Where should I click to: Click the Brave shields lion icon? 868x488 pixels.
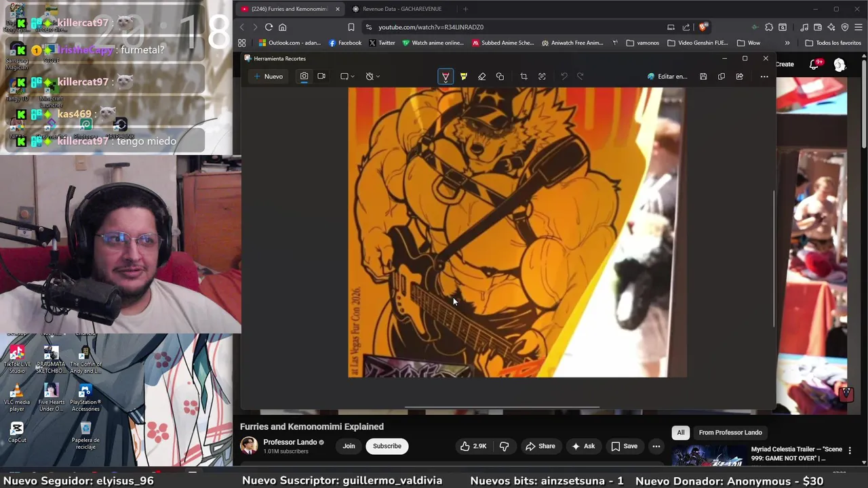pyautogui.click(x=704, y=27)
